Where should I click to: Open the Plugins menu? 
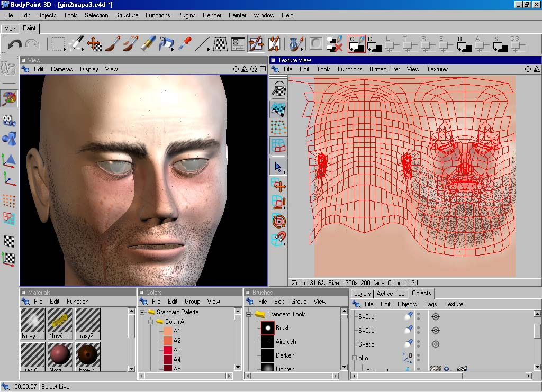[186, 15]
